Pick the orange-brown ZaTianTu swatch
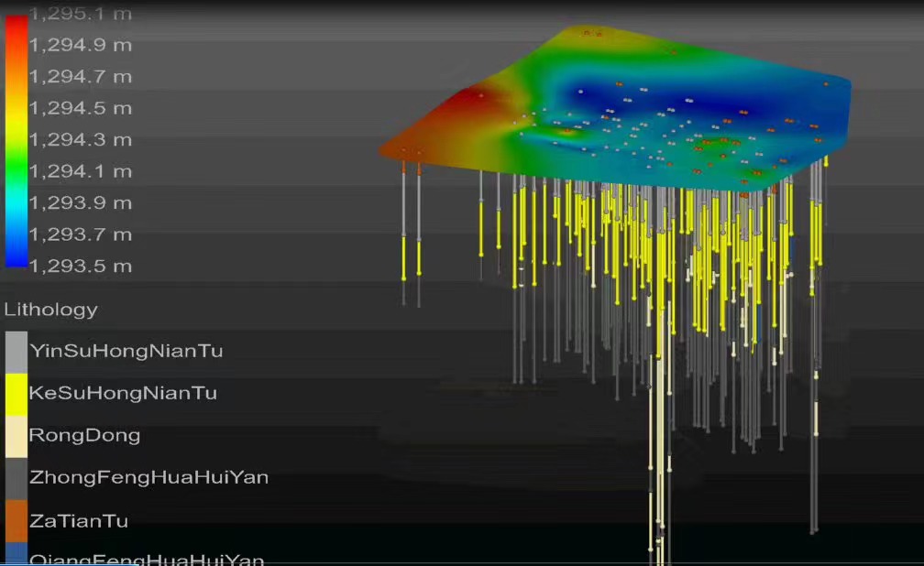The width and height of the screenshot is (924, 566). pos(16,520)
